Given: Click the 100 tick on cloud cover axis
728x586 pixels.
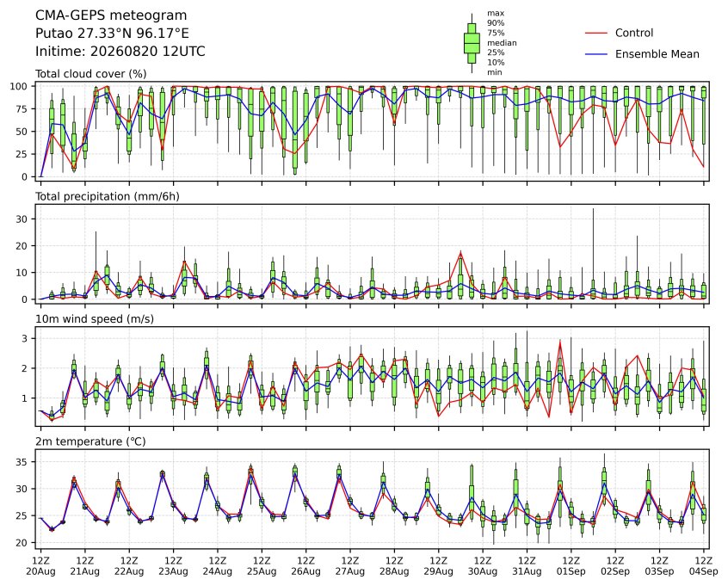Looking at the screenshot, I should [x=21, y=86].
